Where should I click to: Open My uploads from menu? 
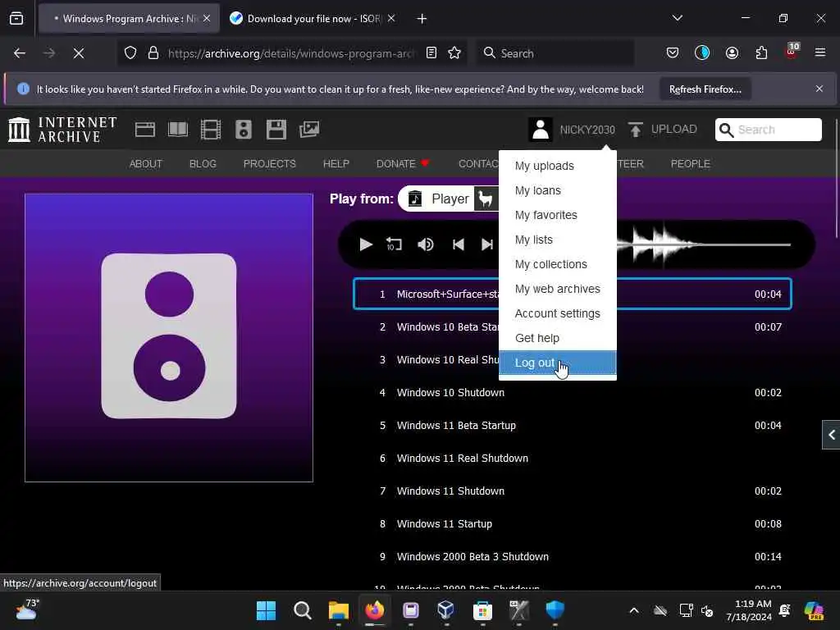pyautogui.click(x=558, y=166)
